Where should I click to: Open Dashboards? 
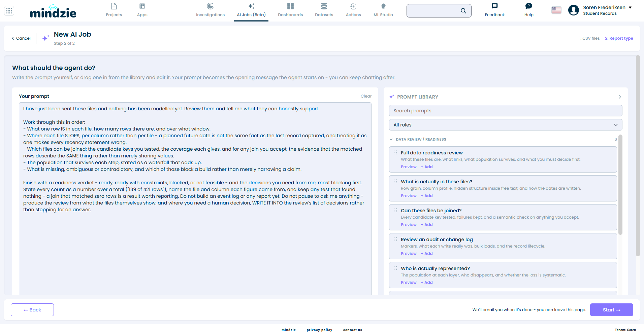290,10
